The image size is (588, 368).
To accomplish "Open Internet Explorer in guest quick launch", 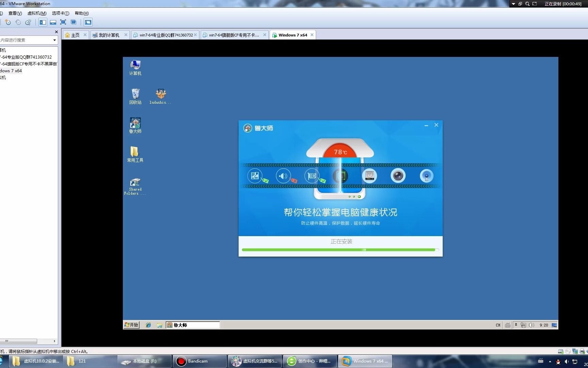I will 148,325.
